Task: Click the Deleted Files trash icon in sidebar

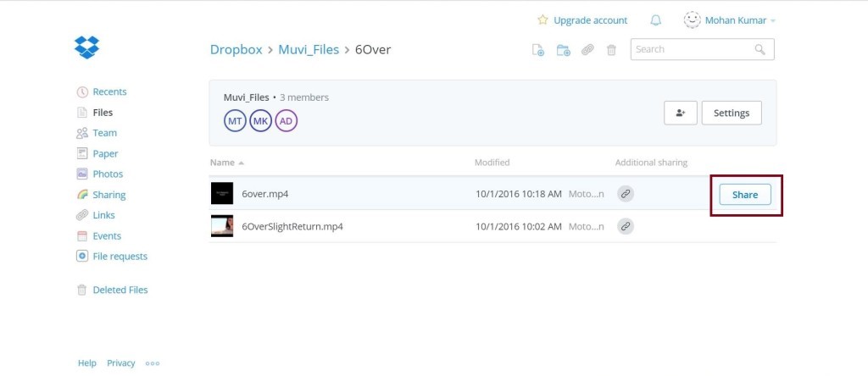Action: pyautogui.click(x=82, y=290)
